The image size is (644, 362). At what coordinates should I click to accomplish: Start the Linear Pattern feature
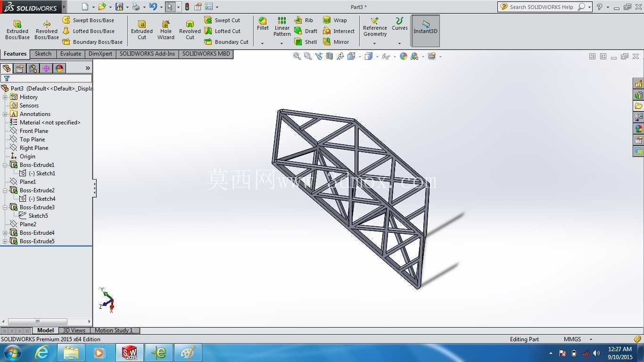[282, 26]
